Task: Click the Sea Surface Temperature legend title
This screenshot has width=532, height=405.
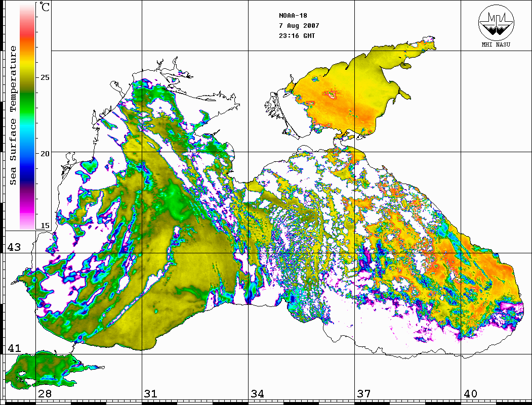Action: (x=13, y=115)
